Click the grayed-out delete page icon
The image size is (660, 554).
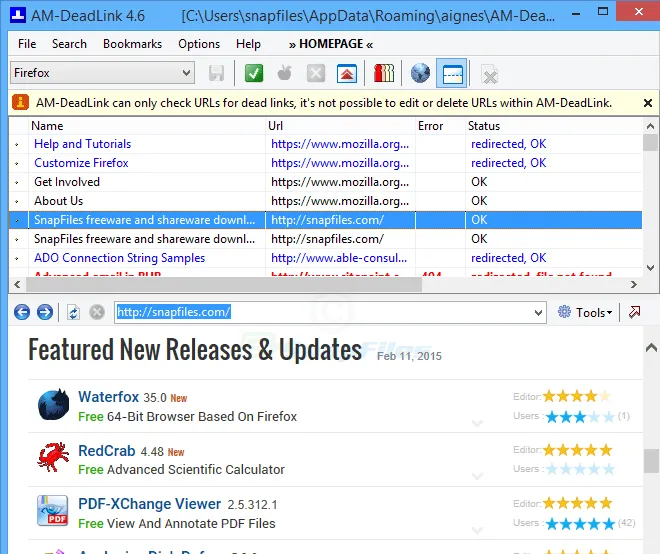[490, 75]
